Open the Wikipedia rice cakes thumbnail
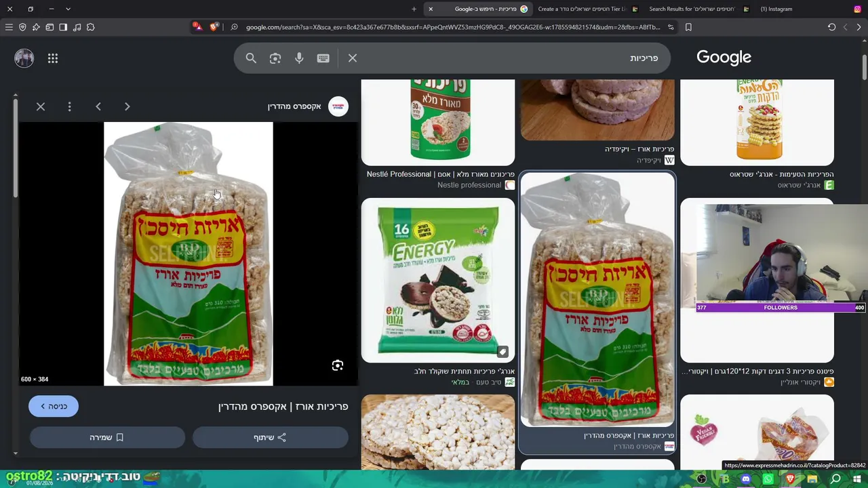868x488 pixels. point(597,110)
